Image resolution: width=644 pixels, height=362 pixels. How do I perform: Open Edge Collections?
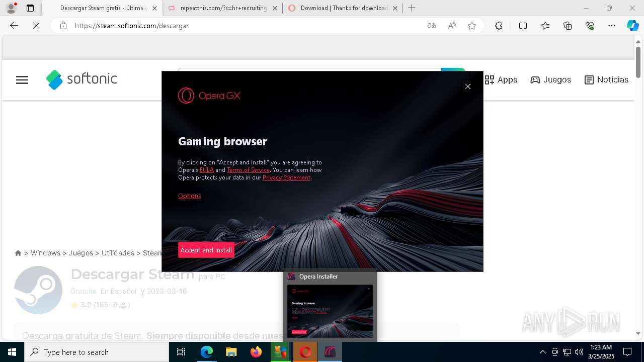[568, 26]
